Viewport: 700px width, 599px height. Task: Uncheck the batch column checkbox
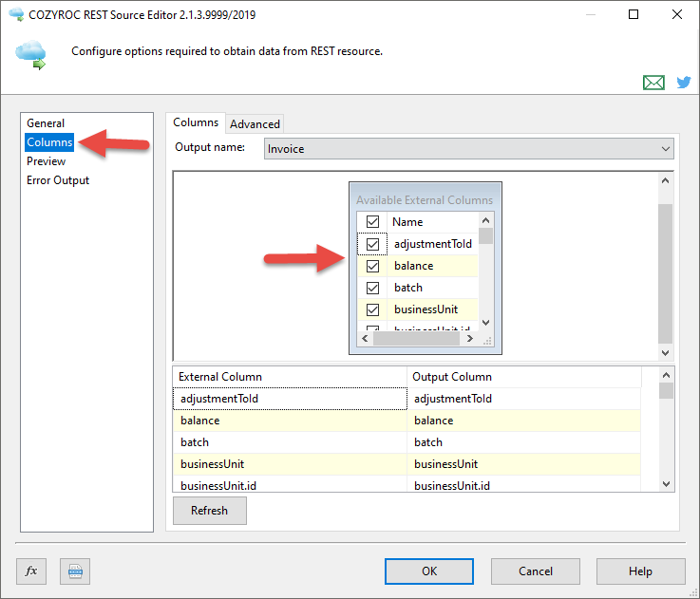[372, 288]
